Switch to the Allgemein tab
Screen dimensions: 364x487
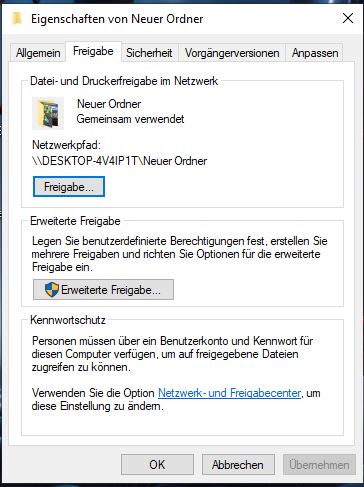[38, 53]
